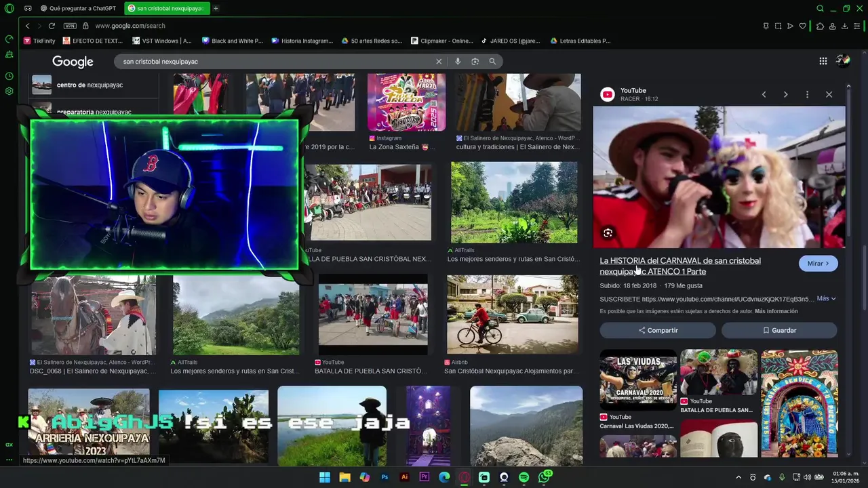
Task: Click the 'Guardar' button
Action: tap(779, 330)
